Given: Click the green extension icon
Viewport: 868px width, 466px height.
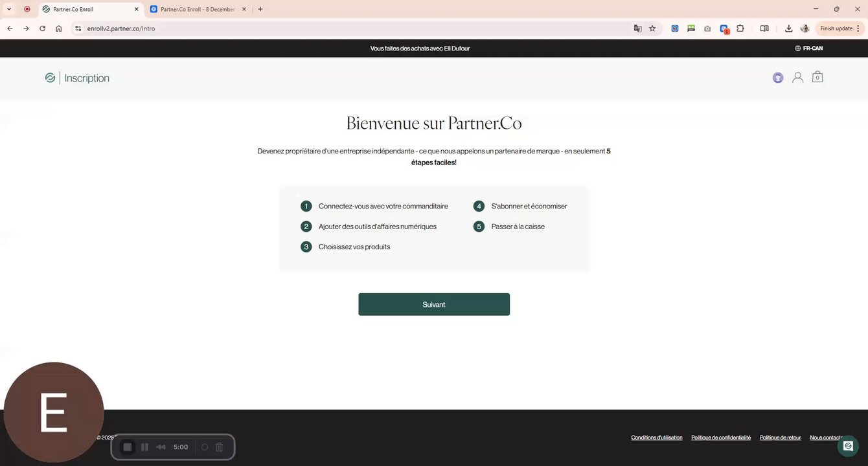Looking at the screenshot, I should [691, 28].
